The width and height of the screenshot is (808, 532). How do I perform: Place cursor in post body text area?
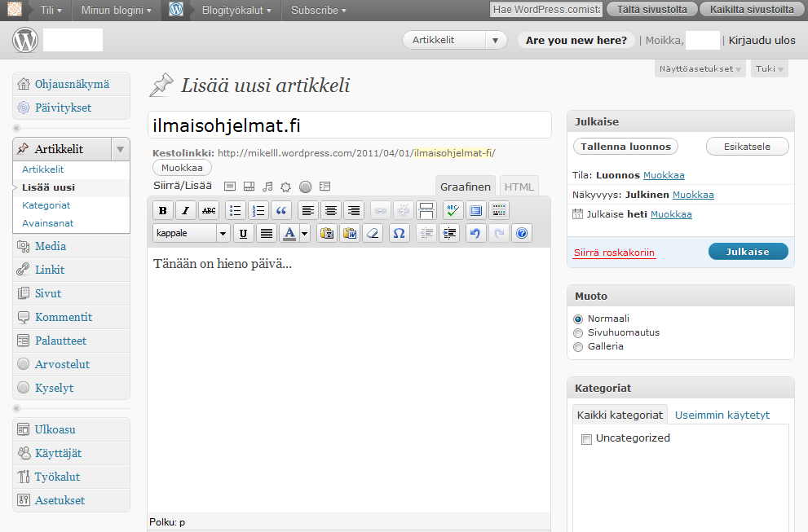click(x=350, y=380)
